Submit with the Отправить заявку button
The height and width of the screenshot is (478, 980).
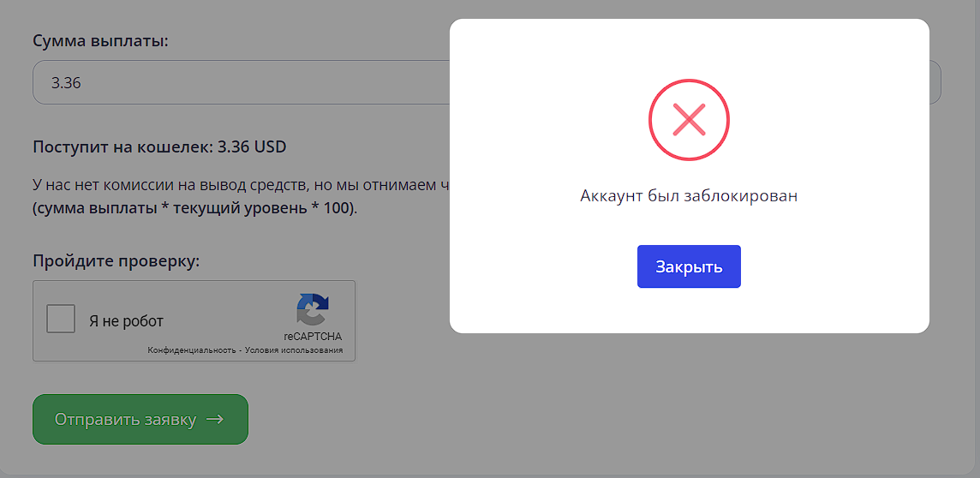[140, 419]
